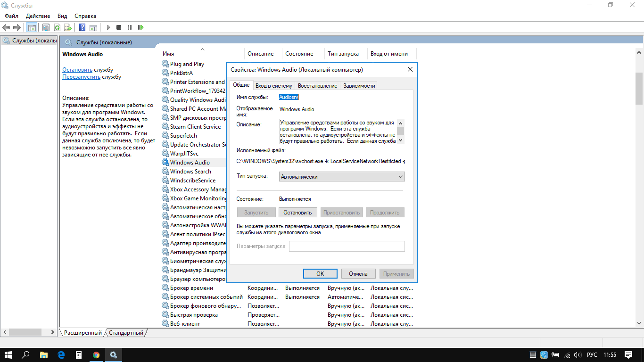Open Calculator from the taskbar
The width and height of the screenshot is (644, 362).
78,354
